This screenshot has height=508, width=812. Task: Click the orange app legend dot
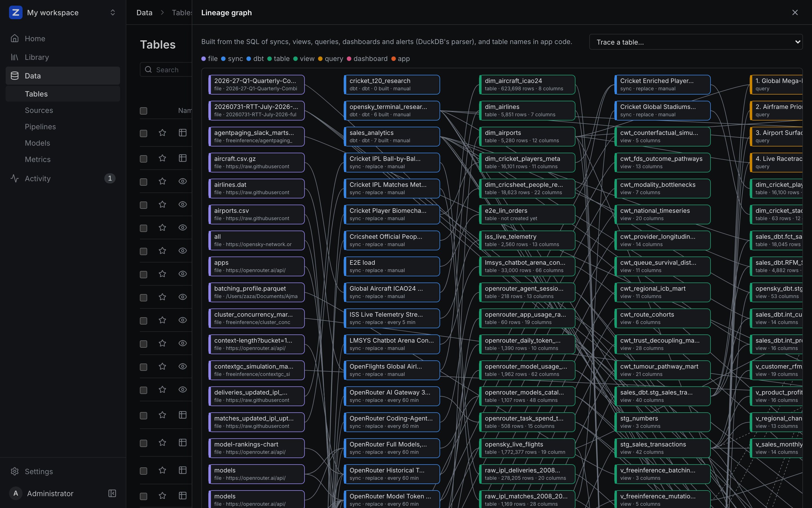pyautogui.click(x=393, y=59)
